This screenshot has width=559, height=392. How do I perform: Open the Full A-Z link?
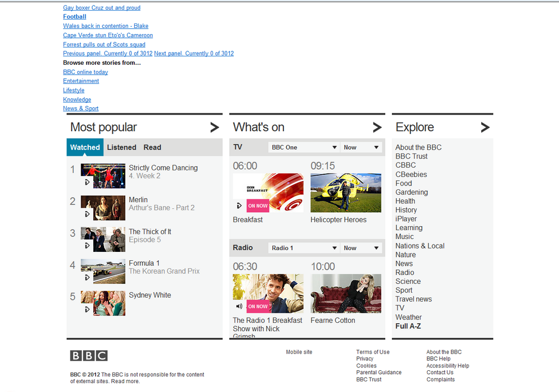(408, 326)
